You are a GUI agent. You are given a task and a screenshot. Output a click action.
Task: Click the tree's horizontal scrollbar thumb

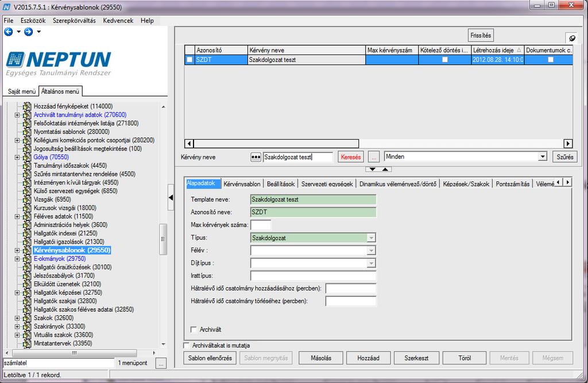[74, 353]
